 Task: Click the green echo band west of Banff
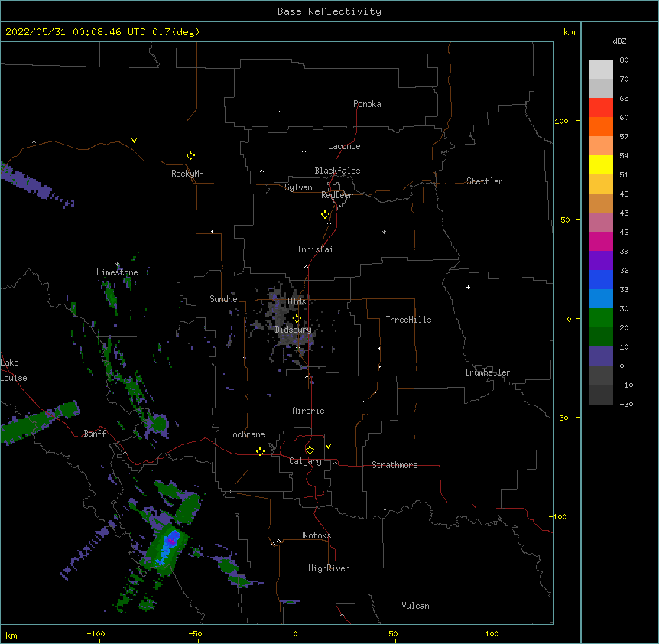click(40, 421)
